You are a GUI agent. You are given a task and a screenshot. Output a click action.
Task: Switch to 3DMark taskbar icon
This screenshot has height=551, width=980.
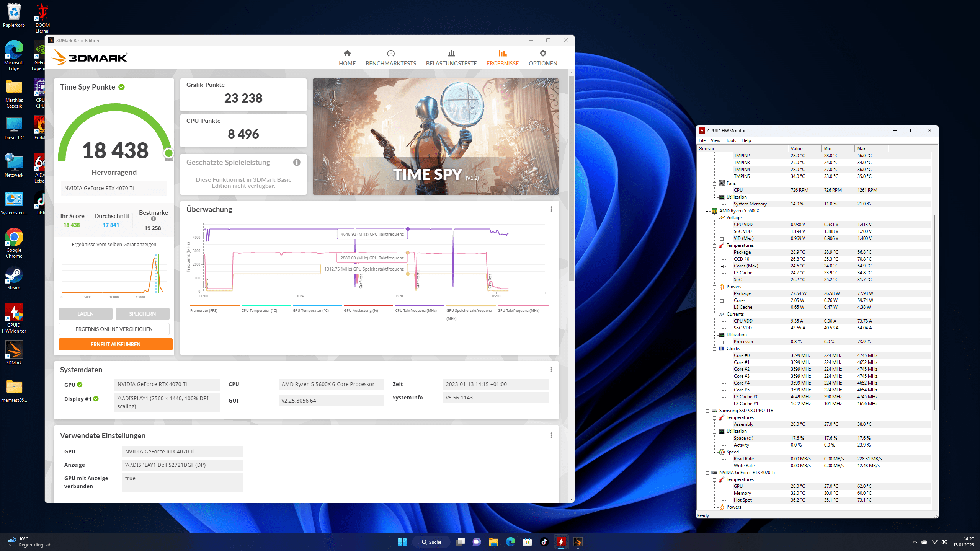[x=578, y=542]
